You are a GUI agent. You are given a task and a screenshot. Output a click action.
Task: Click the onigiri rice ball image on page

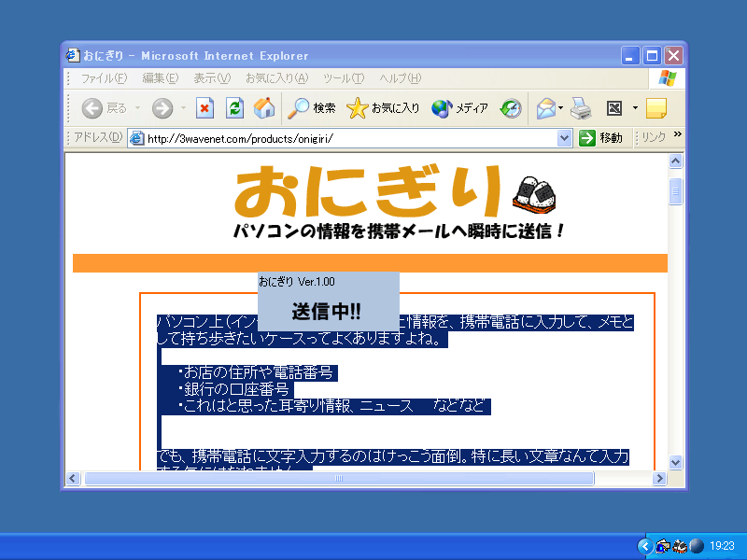click(533, 196)
